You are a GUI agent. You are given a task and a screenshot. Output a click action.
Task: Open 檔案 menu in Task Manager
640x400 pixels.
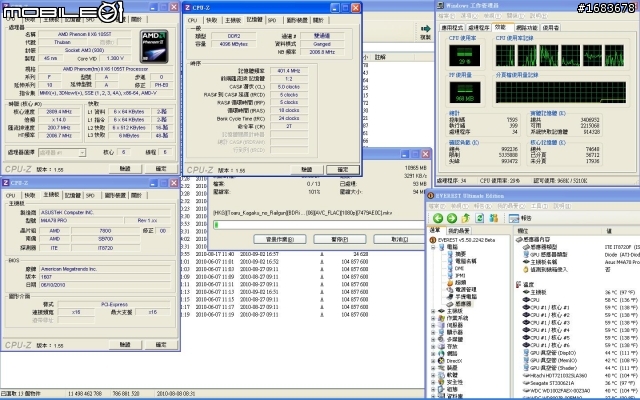tap(446, 16)
